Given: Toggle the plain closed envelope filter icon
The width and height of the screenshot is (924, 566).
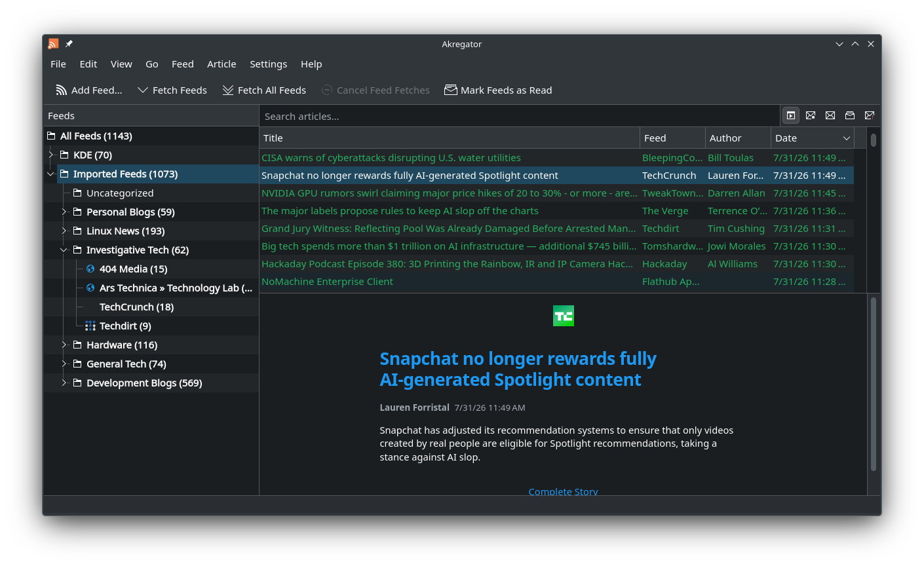Looking at the screenshot, I should click(830, 115).
